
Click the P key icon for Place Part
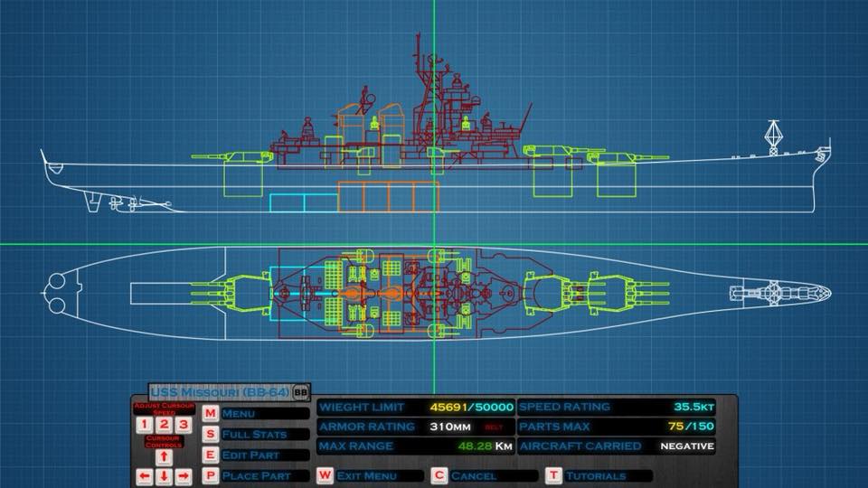point(211,475)
